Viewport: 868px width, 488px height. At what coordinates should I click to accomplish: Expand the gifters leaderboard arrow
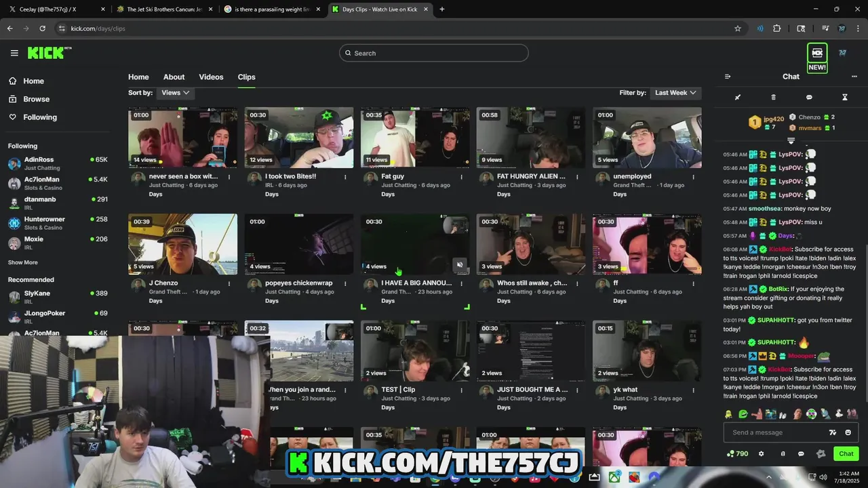[x=791, y=140]
